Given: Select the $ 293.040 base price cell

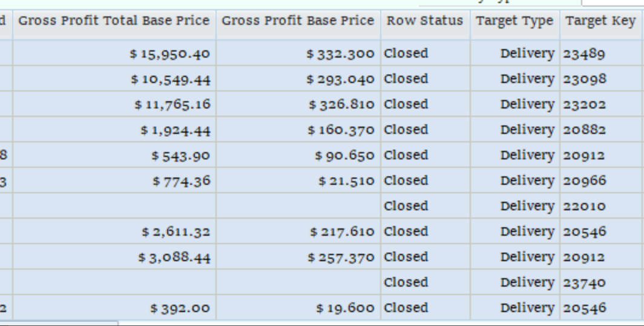Looking at the screenshot, I should click(298, 79).
